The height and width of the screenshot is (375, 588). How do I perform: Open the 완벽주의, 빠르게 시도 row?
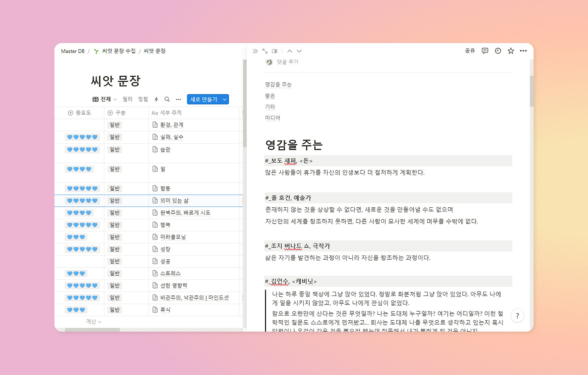[186, 213]
